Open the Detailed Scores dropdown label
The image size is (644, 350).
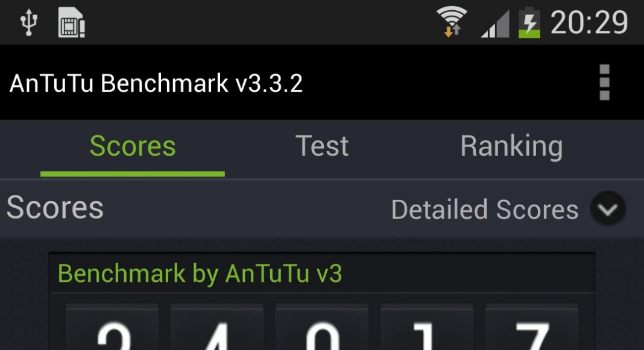(485, 209)
